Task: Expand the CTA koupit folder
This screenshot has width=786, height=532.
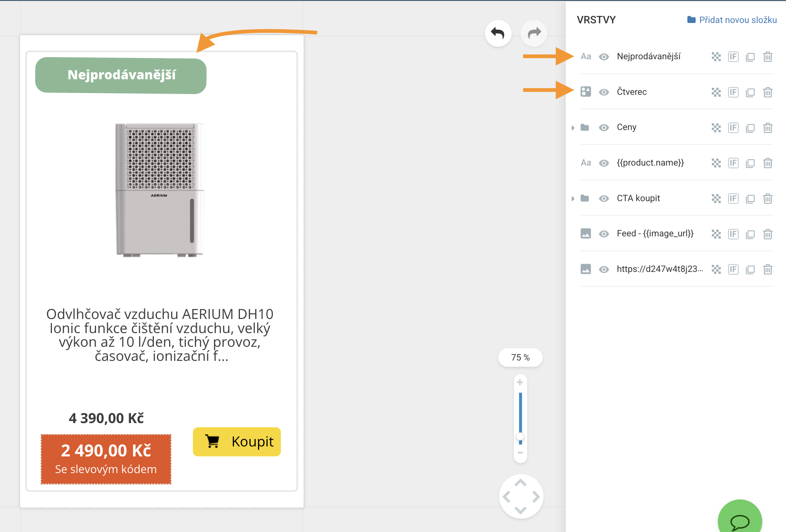Action: [573, 199]
